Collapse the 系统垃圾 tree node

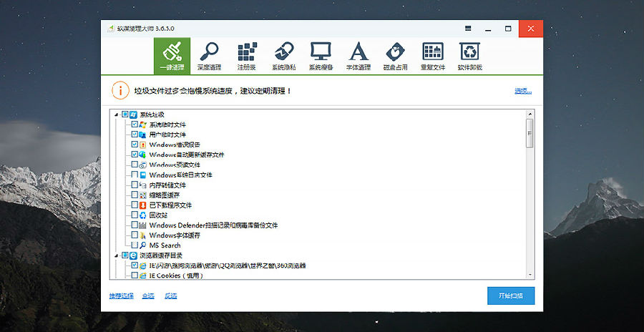[117, 115]
